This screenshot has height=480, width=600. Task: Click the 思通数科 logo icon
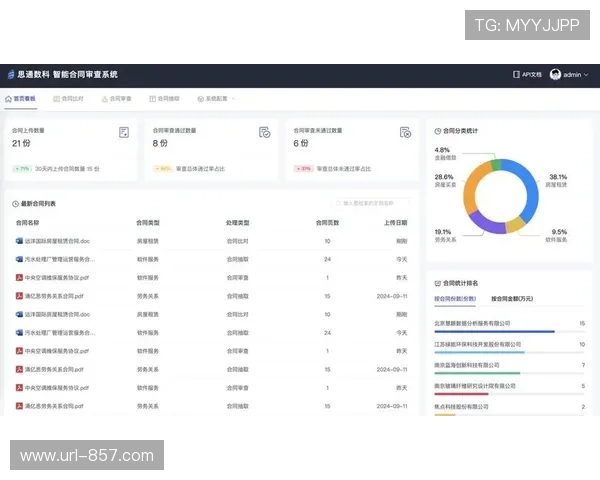pyautogui.click(x=11, y=75)
